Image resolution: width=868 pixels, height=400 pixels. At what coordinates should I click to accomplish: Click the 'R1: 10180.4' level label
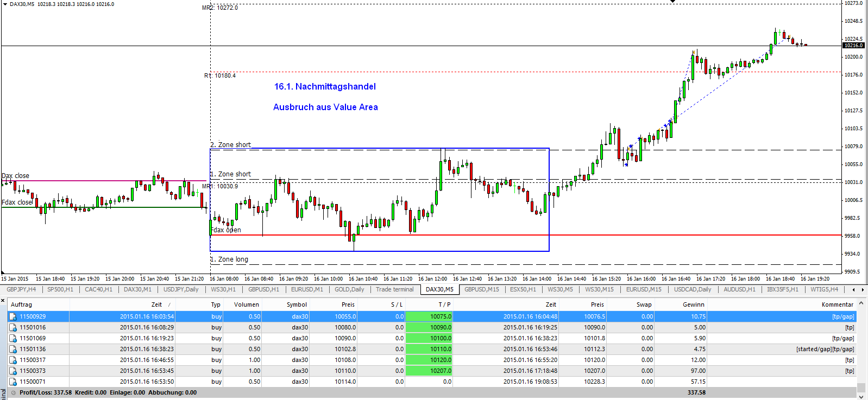click(x=220, y=75)
